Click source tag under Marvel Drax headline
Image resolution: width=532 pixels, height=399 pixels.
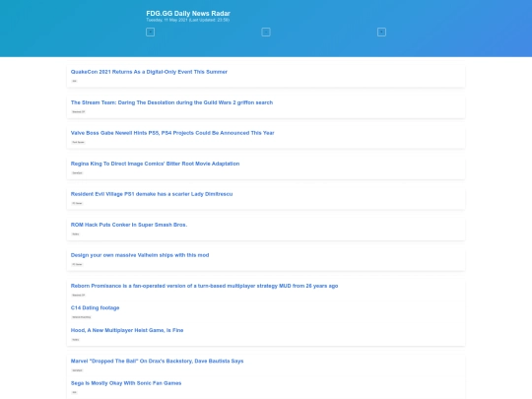(78, 370)
